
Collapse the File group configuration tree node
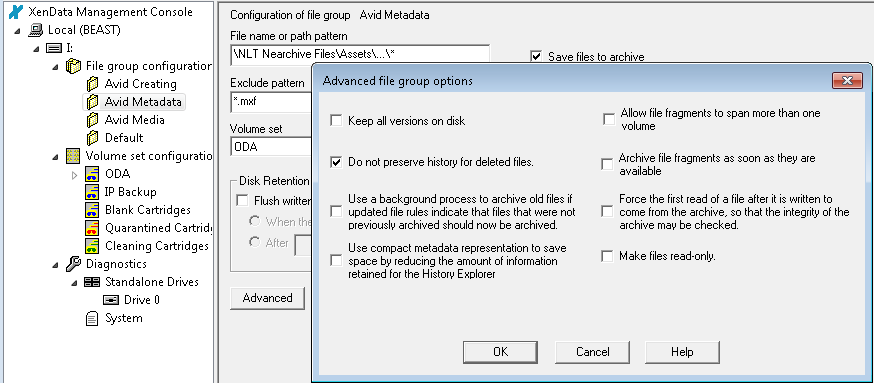[55, 67]
